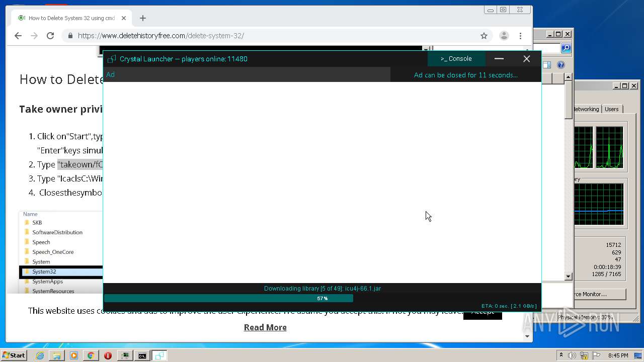Click the highlighted 'takeown' command text
This screenshot has height=362, width=644.
[x=80, y=164]
